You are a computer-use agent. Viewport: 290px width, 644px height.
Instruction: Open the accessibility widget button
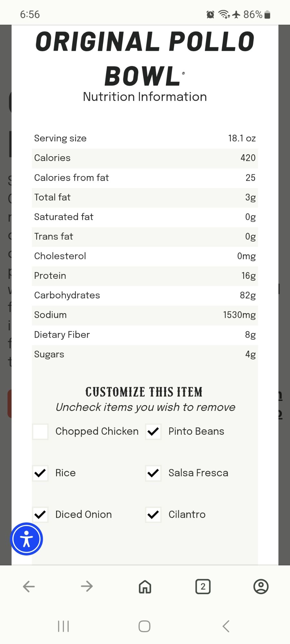point(26,539)
